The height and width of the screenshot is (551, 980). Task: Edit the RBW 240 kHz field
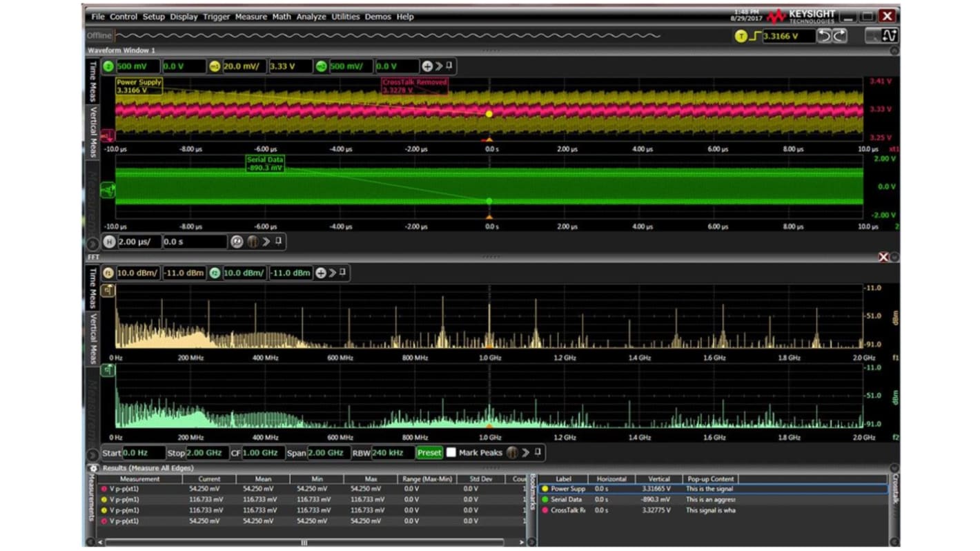click(x=392, y=453)
